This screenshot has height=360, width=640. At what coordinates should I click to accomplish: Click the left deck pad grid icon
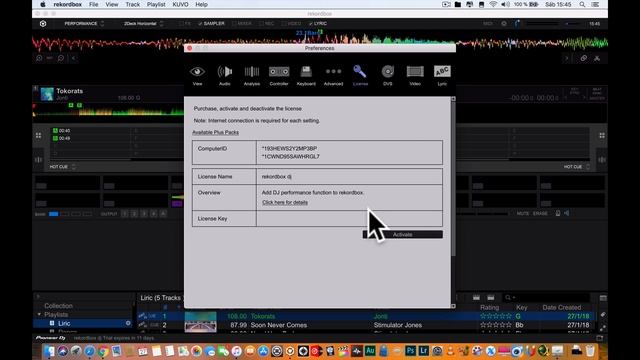click(38, 136)
